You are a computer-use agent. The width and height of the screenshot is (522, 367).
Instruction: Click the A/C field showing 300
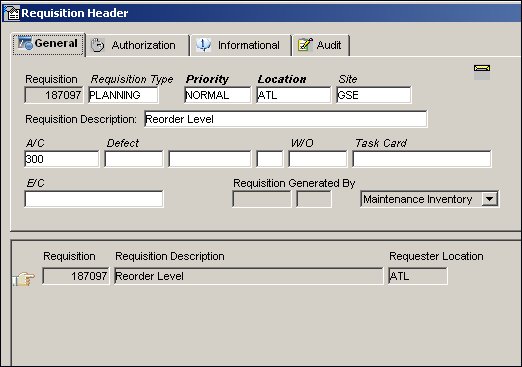tap(62, 159)
